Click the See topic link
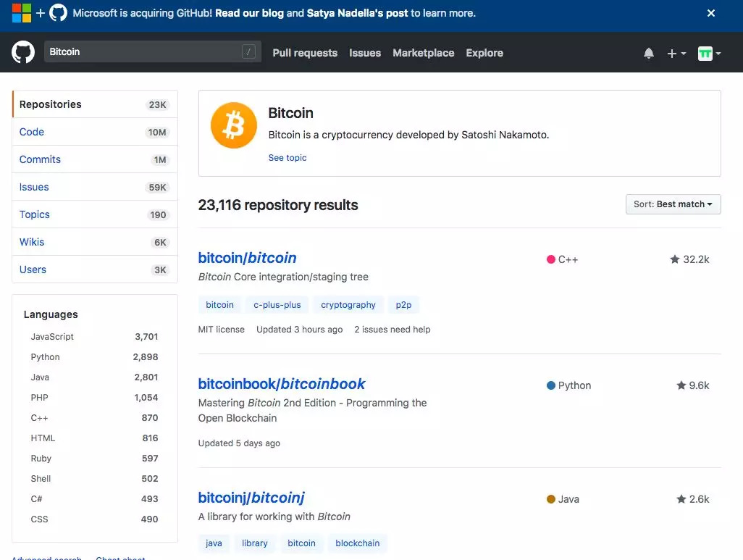The image size is (743, 560). click(287, 157)
